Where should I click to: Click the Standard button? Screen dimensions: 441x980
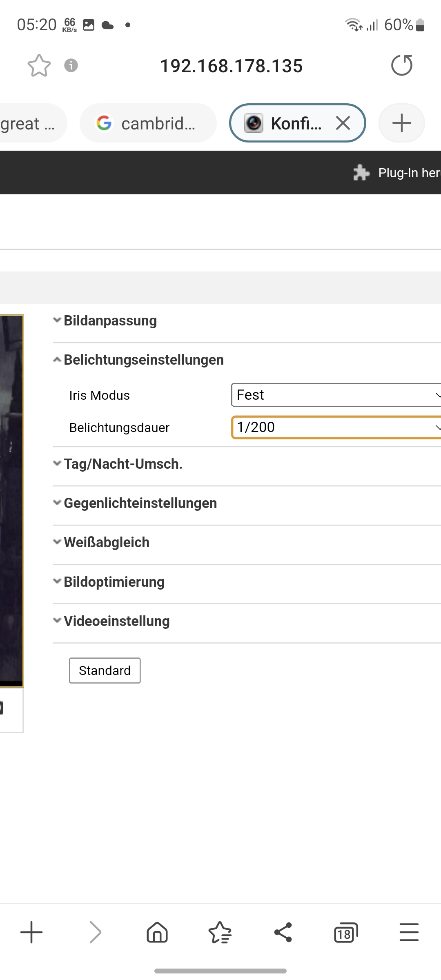105,670
